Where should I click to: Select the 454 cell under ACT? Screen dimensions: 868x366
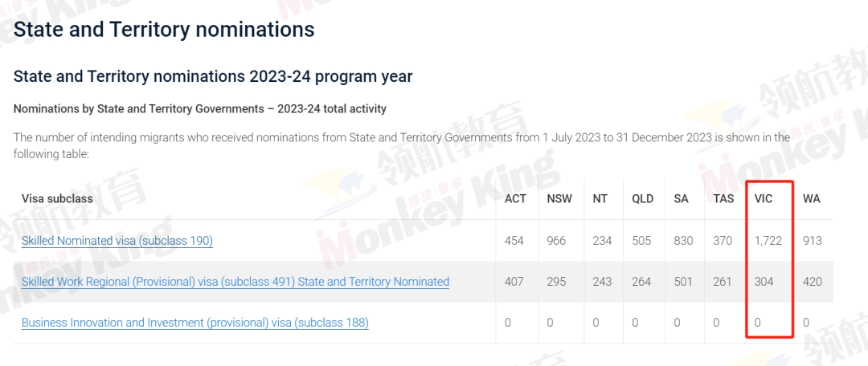pyautogui.click(x=514, y=241)
